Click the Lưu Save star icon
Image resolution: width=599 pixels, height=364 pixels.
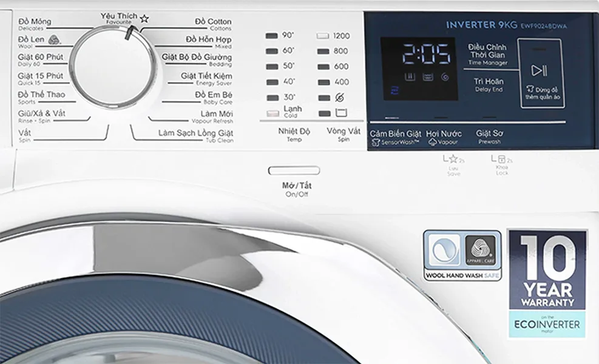[x=453, y=159]
